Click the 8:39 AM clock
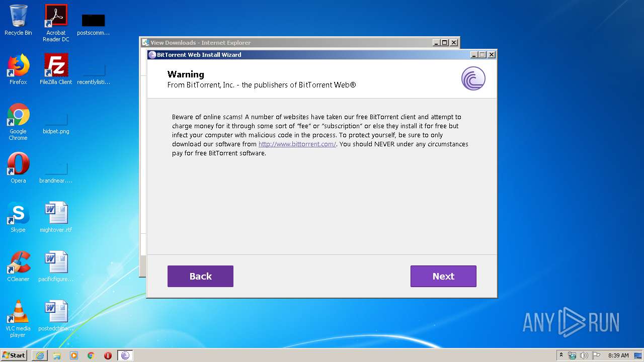The image size is (644, 362). pos(618,355)
